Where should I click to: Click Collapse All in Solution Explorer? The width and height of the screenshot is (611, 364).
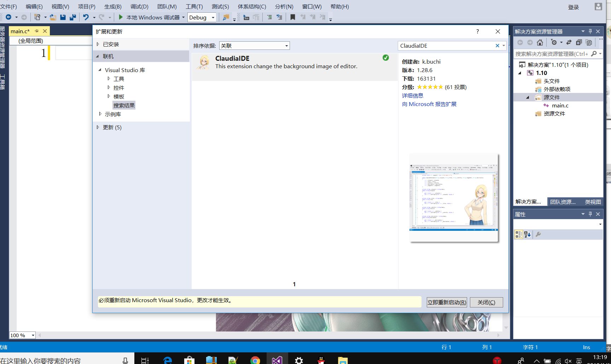click(x=579, y=42)
